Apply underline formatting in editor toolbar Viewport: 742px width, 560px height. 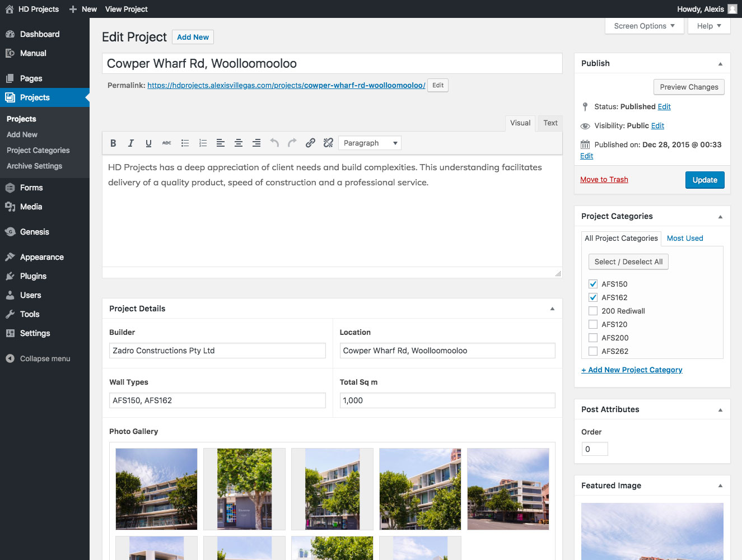coord(149,143)
